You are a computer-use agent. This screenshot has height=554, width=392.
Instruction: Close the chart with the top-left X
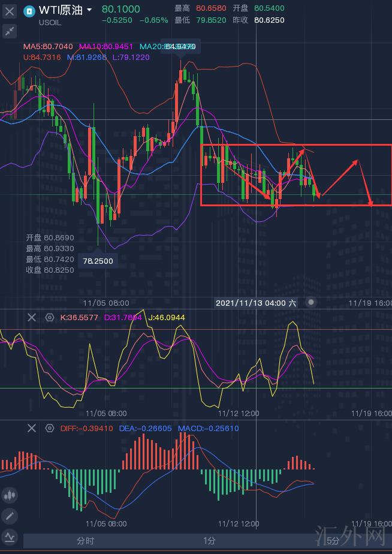pyautogui.click(x=10, y=11)
